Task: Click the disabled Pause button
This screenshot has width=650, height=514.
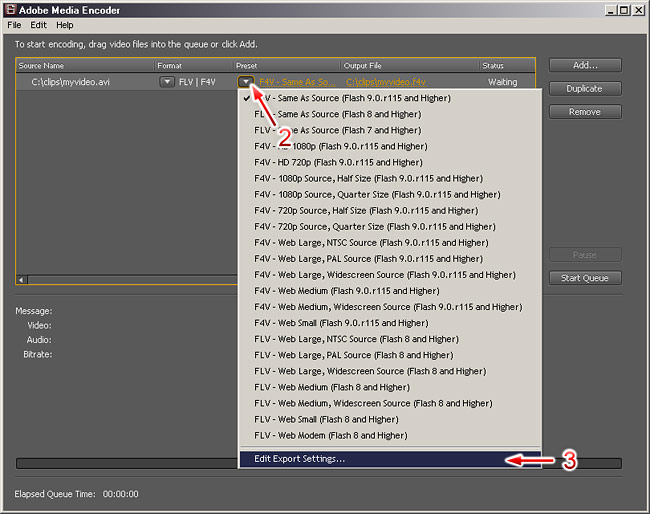Action: click(x=585, y=255)
